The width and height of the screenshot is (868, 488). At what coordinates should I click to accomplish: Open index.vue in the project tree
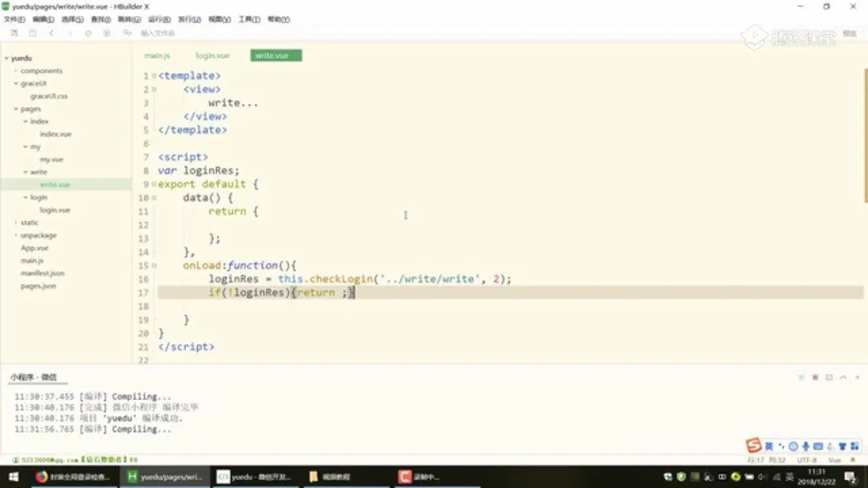pos(56,134)
